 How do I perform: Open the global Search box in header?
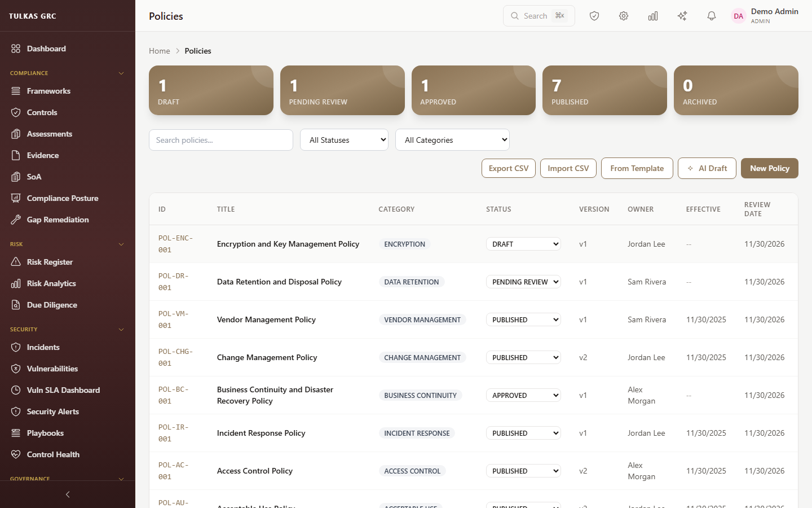[539, 16]
